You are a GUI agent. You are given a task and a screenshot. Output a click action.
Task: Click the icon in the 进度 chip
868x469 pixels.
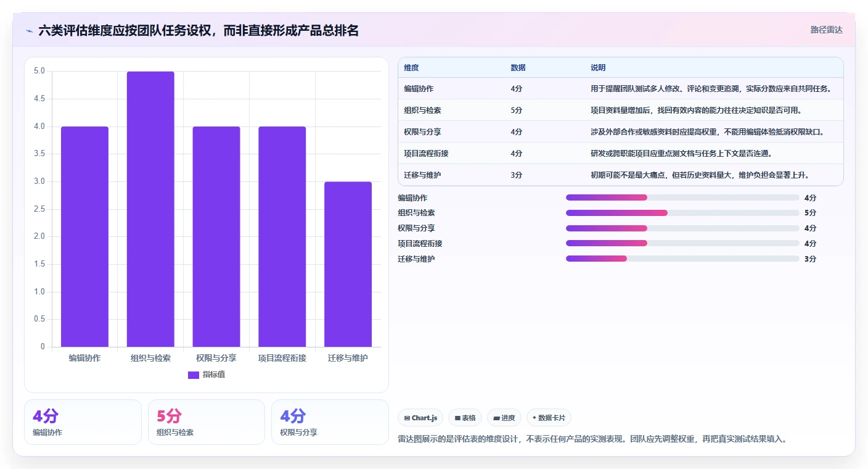pos(496,418)
